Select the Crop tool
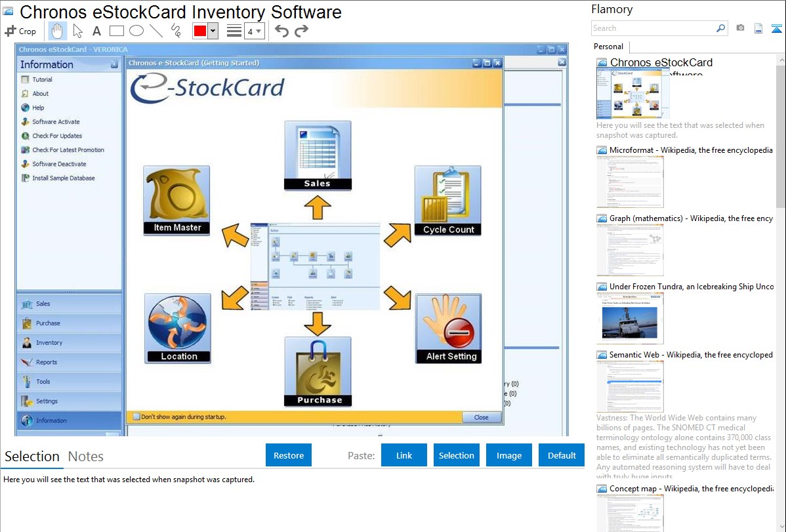The image size is (786, 532). coord(20,31)
